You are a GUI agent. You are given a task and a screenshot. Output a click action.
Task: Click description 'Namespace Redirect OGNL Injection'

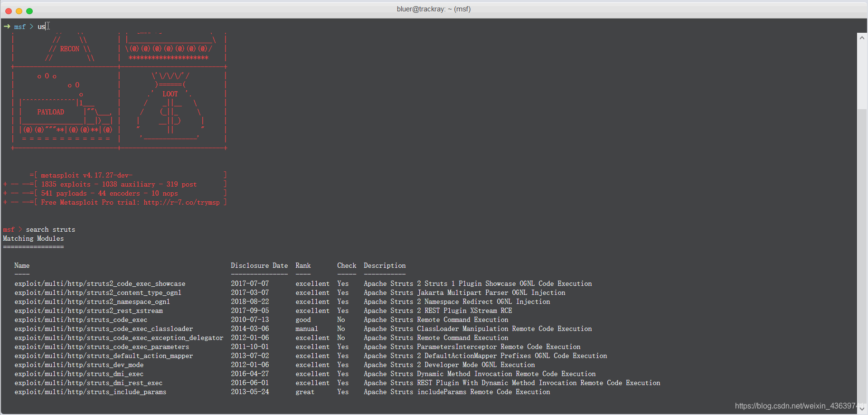pyautogui.click(x=487, y=302)
